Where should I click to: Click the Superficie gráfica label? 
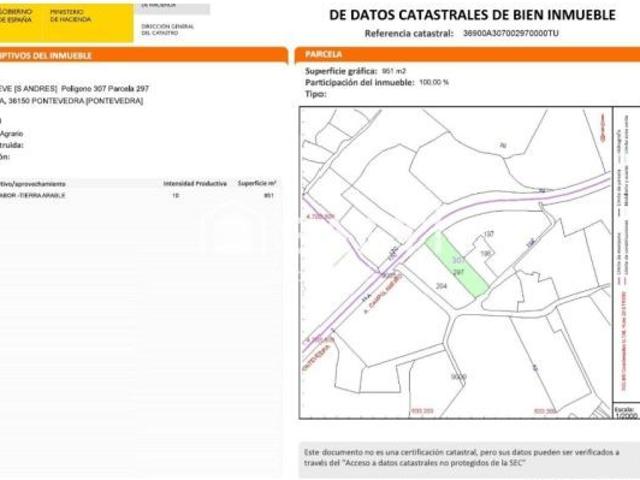[341, 71]
